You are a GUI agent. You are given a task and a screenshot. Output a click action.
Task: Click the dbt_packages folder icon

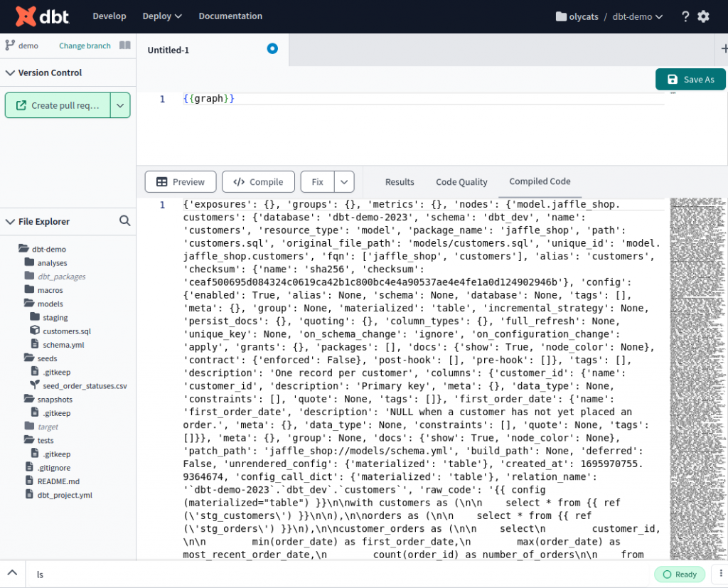[x=29, y=276]
